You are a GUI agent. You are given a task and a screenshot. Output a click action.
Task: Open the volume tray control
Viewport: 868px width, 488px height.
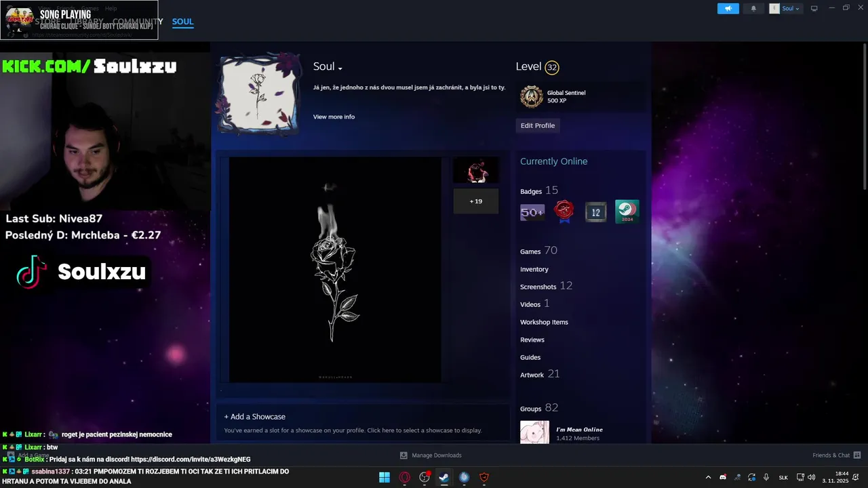(813, 477)
